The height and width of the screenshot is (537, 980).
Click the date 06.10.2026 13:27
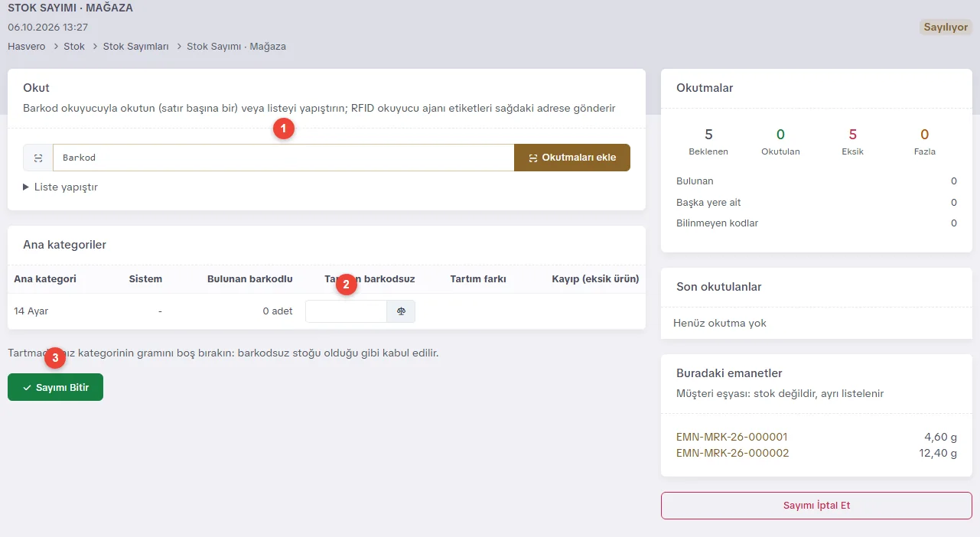47,28
